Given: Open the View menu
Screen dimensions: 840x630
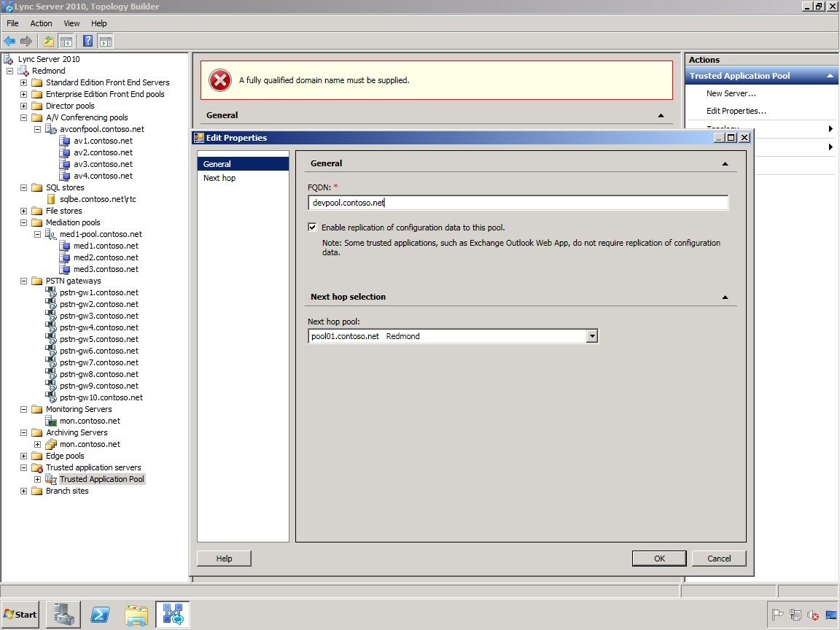Looking at the screenshot, I should click(x=71, y=23).
